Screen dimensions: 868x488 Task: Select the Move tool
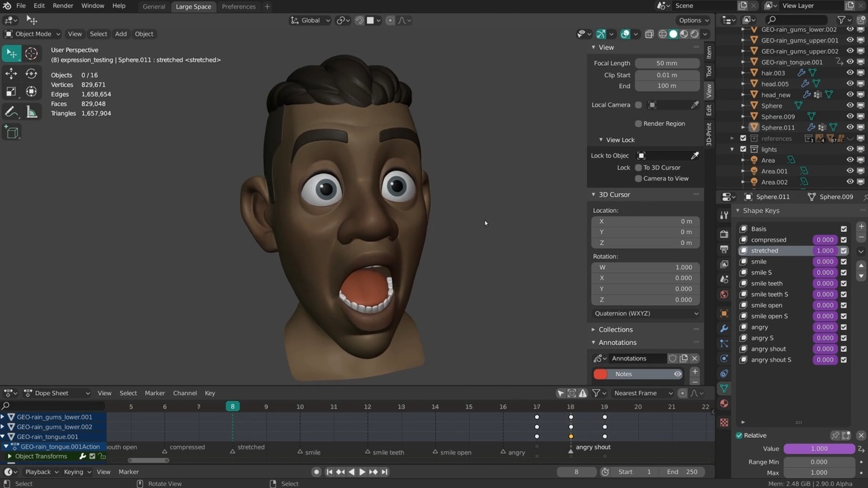pos(12,73)
